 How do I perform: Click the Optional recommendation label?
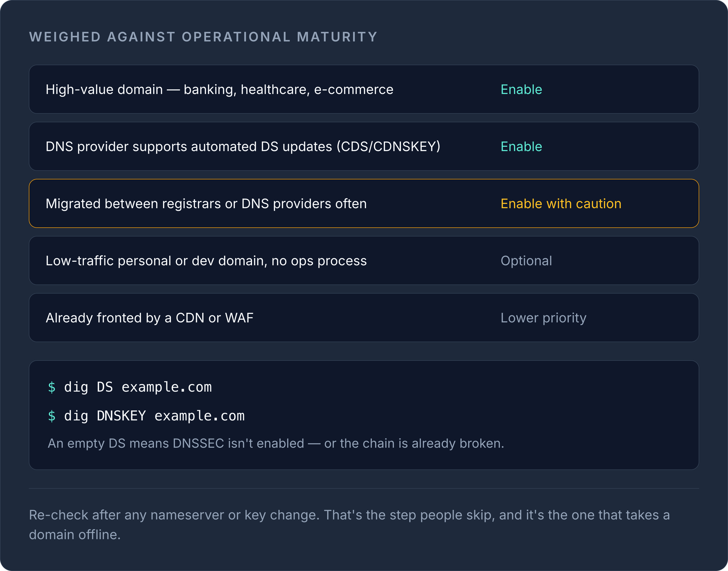[526, 261]
